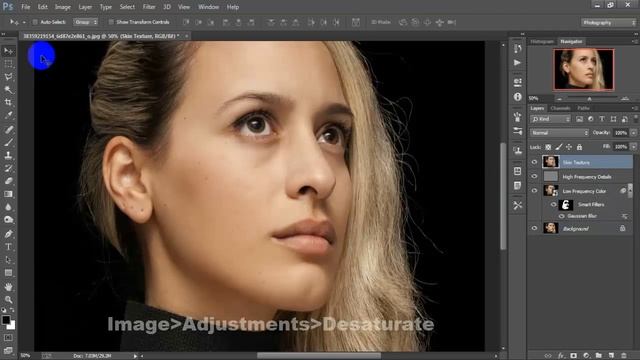Change screen mode icon at toolbox bottom

(x=8, y=351)
